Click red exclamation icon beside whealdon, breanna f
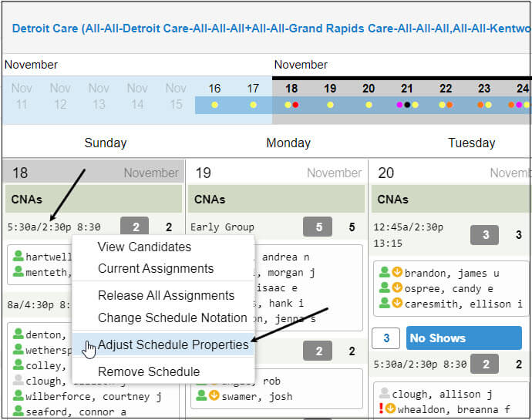This screenshot has height=420, width=532. point(380,408)
